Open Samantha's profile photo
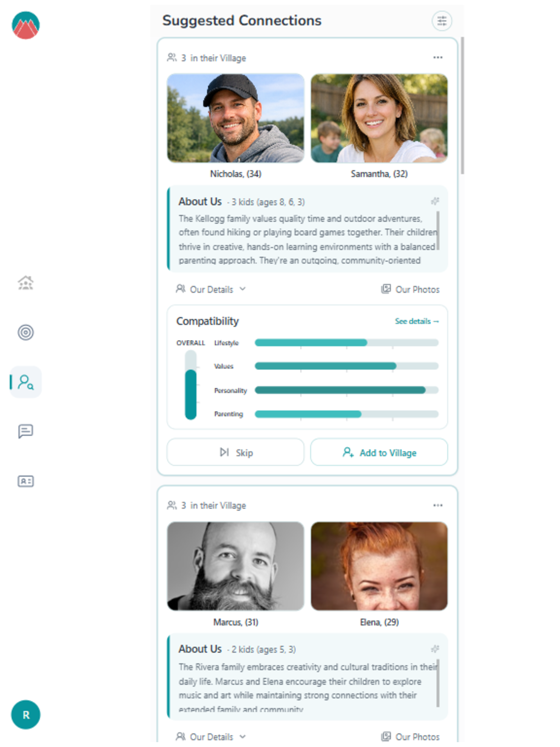This screenshot has height=747, width=560. click(x=379, y=118)
